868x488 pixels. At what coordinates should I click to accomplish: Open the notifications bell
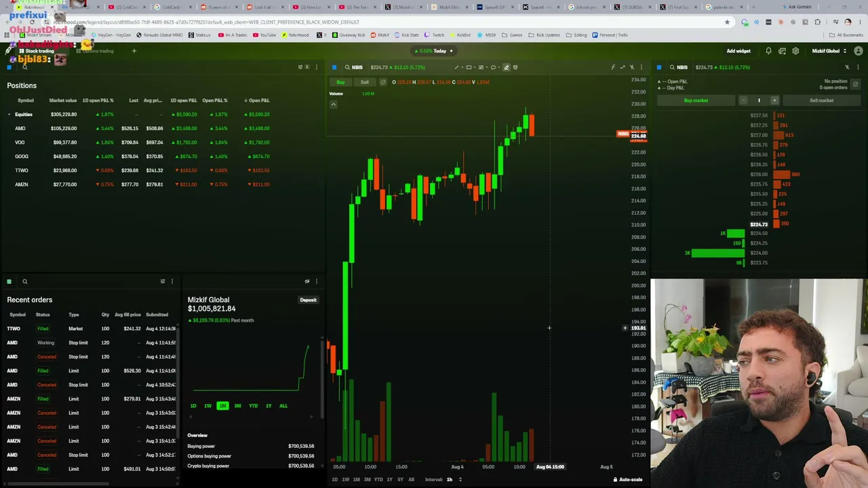tap(768, 51)
